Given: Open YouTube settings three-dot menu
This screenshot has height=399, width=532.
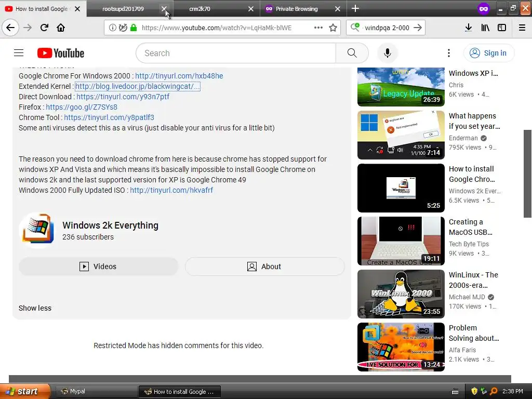Looking at the screenshot, I should coord(448,53).
